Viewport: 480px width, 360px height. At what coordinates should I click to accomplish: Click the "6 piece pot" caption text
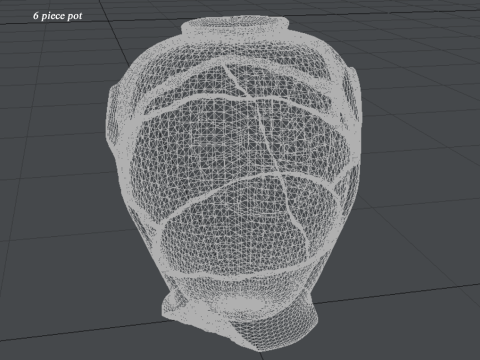pos(58,16)
